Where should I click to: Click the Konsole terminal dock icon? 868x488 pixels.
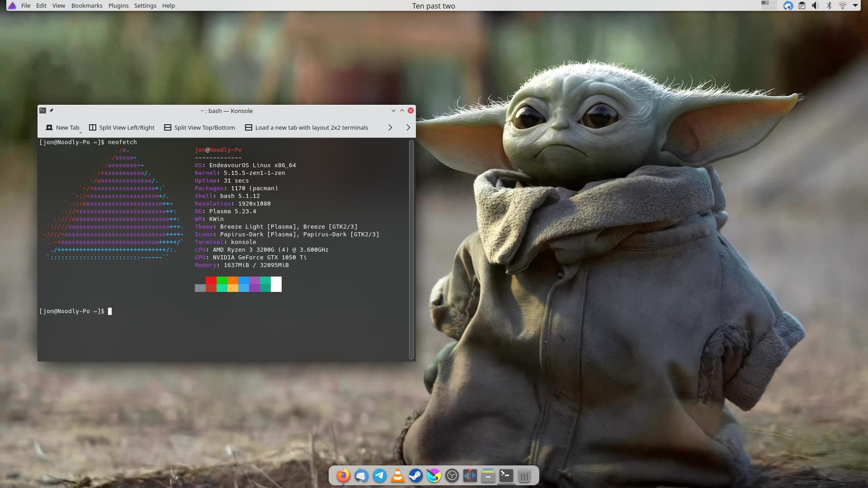pos(506,475)
